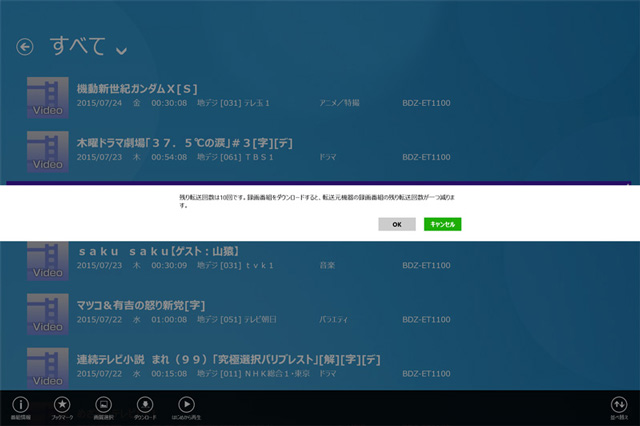Click date 2015/07/22 on the マツコ＆有吉 row
640x426 pixels.
(99, 320)
